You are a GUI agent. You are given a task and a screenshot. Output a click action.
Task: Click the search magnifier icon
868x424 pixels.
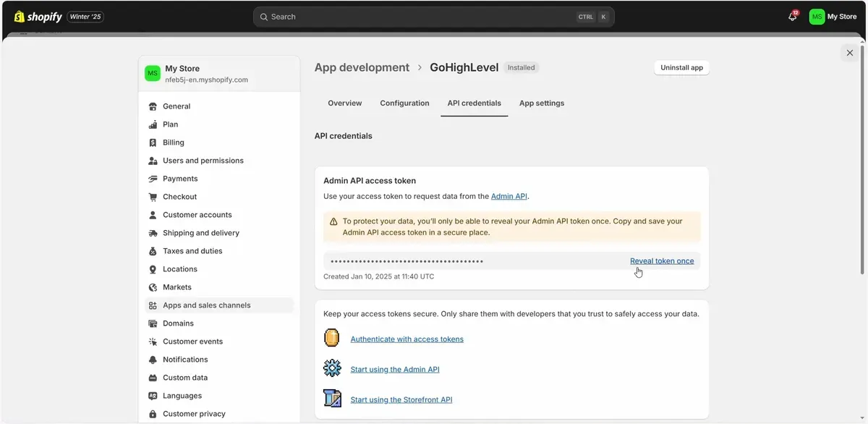click(x=264, y=17)
